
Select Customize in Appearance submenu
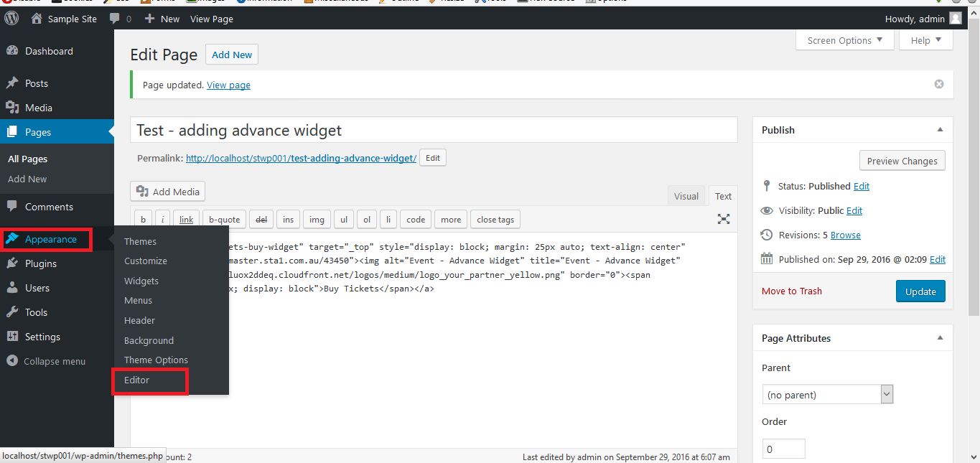tap(146, 261)
